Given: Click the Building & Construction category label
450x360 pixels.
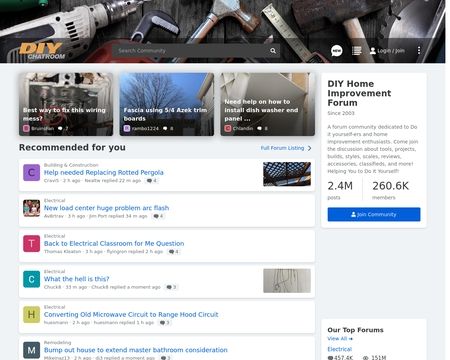Looking at the screenshot, I should click(x=71, y=165).
